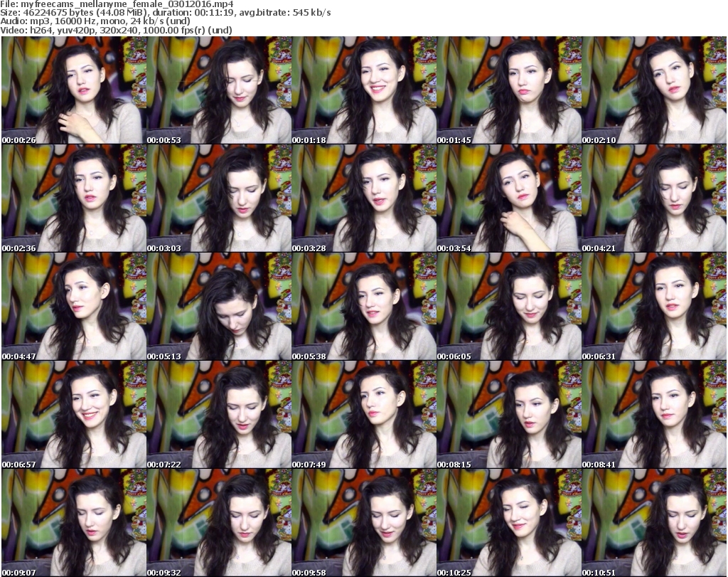The image size is (728, 577).
Task: Select the thumbnail frame at 00:08:41
Action: point(654,414)
